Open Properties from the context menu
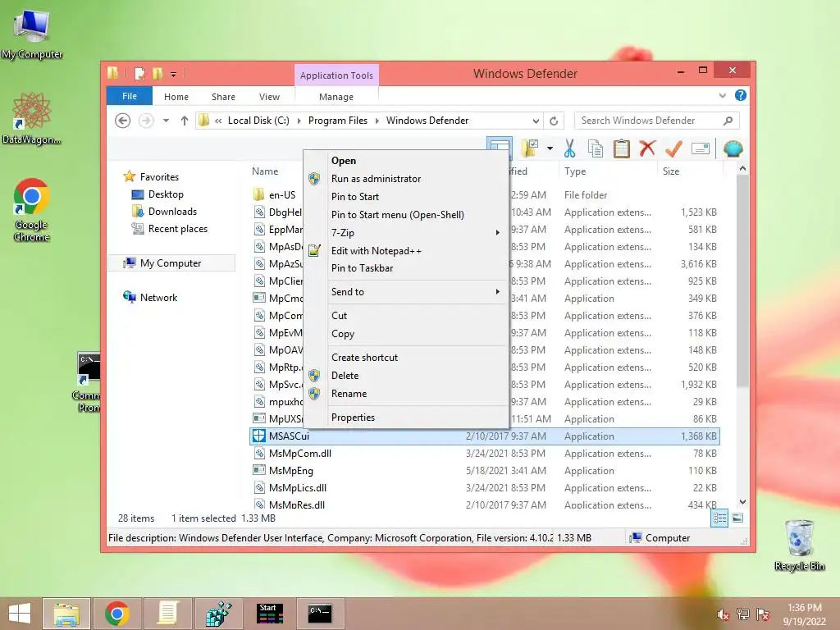The image size is (840, 630). click(x=407, y=418)
